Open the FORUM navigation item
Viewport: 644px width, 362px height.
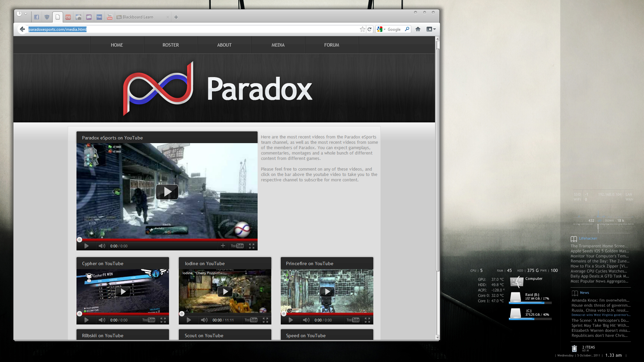click(x=332, y=45)
